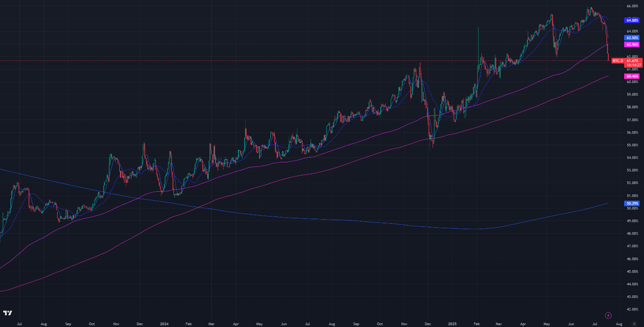Image resolution: width=644 pixels, height=327 pixels.
Task: Click the TradingView logo icon
Action: (x=8, y=313)
